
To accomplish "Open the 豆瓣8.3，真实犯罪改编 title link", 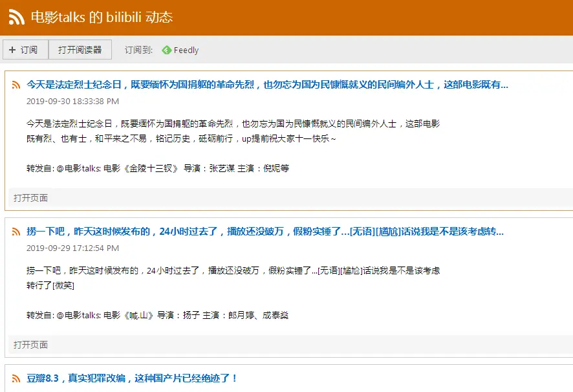I will (132, 378).
